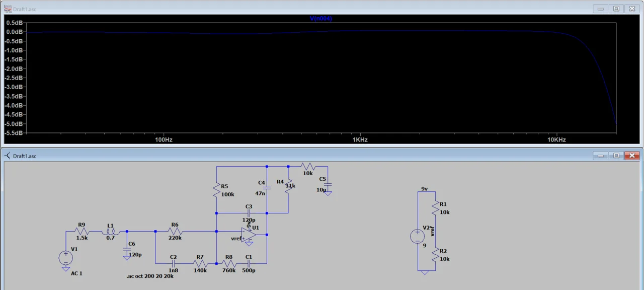Select the V2 9V source symbol
The image size is (644, 290).
pyautogui.click(x=418, y=236)
